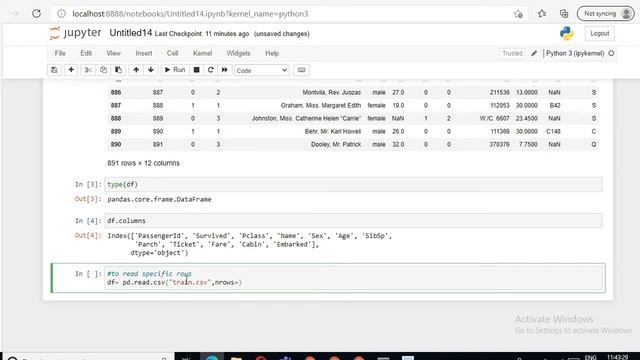
Task: Rename notebook by clicking Untitled14 title
Action: coord(131,33)
